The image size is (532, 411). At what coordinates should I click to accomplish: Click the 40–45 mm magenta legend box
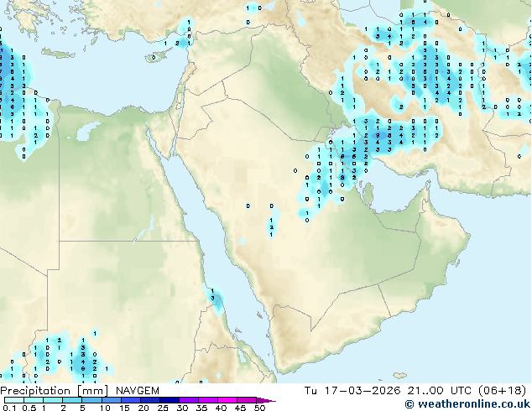tap(227, 400)
